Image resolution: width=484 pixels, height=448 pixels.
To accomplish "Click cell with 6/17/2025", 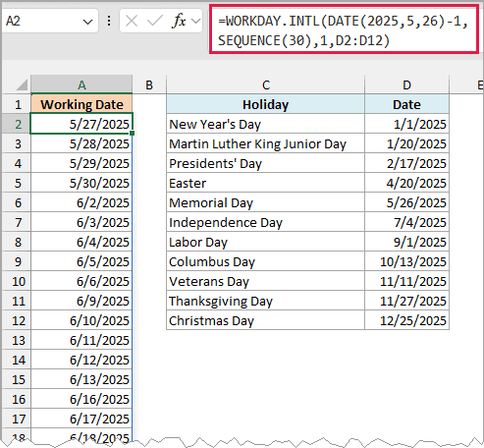I will coord(81,419).
